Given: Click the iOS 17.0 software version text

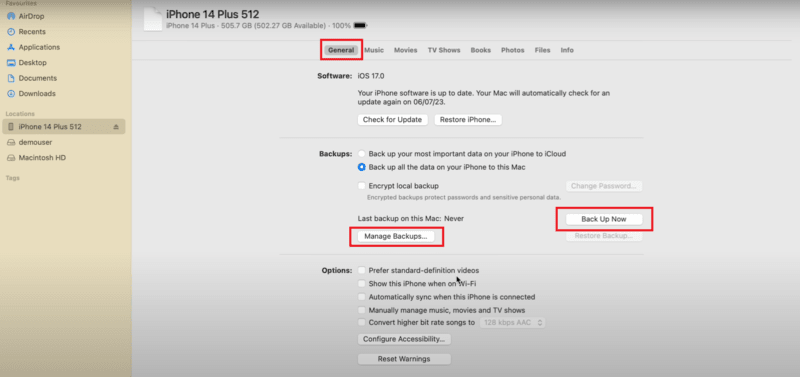Looking at the screenshot, I should (371, 76).
